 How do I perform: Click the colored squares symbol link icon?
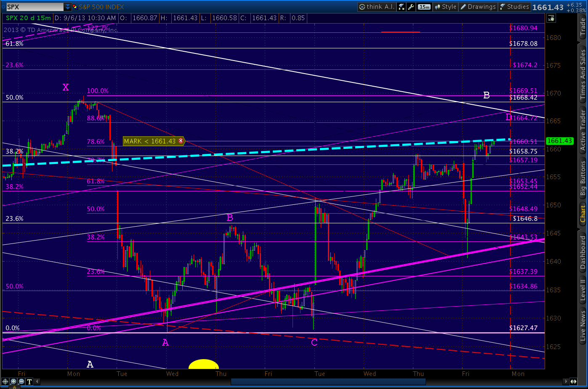point(75,7)
